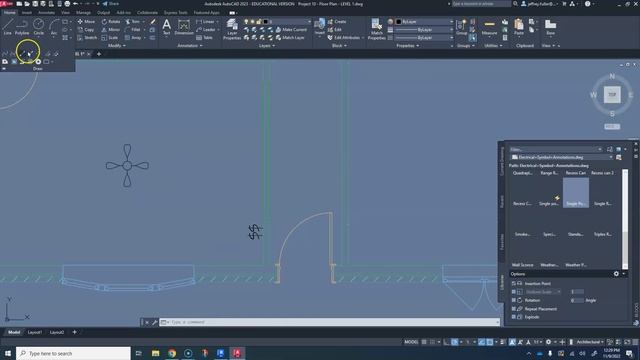Screen dimensions: 640x360
Task: Select the Single Po... block thumbnail
Action: 576,193
